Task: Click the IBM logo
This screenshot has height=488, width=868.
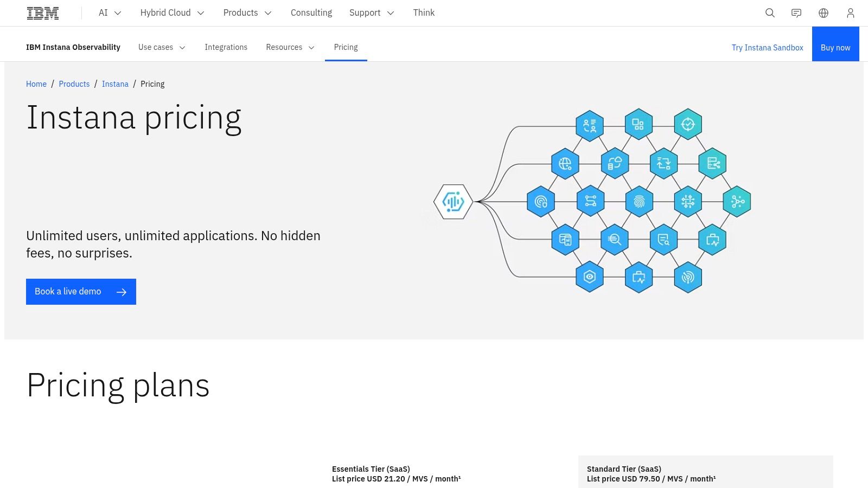Action: click(x=42, y=12)
